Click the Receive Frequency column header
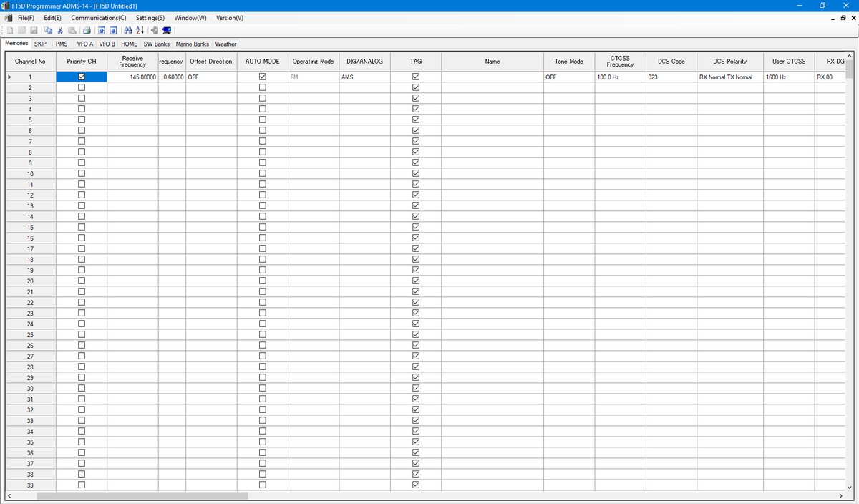 click(x=132, y=62)
